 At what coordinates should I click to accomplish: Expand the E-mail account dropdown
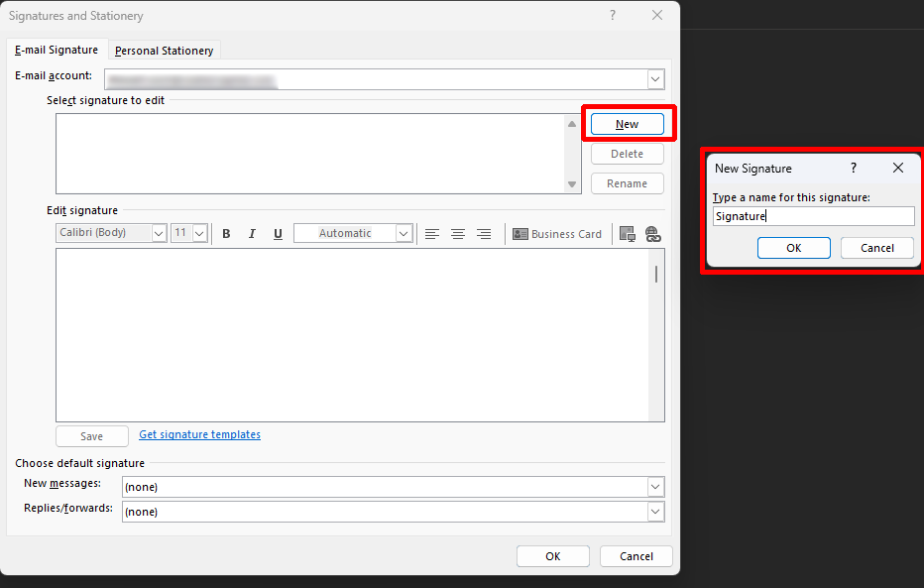[655, 79]
